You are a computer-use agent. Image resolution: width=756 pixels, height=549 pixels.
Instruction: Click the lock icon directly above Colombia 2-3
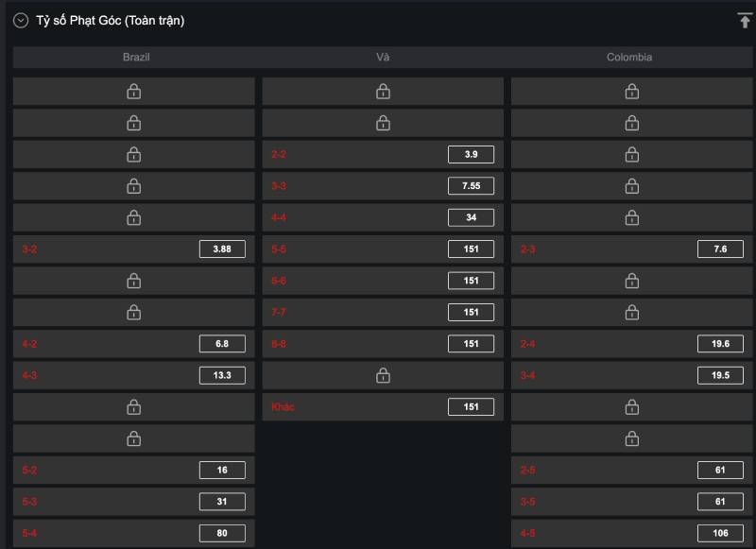point(632,217)
